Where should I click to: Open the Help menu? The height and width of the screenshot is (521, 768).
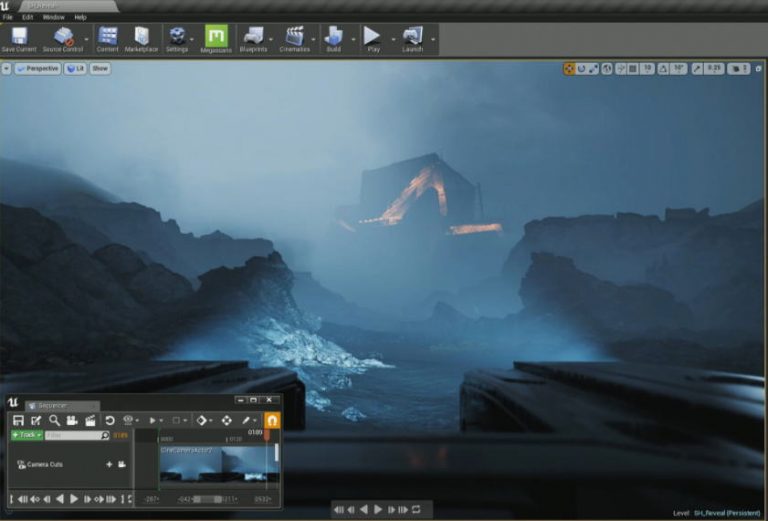(x=80, y=17)
